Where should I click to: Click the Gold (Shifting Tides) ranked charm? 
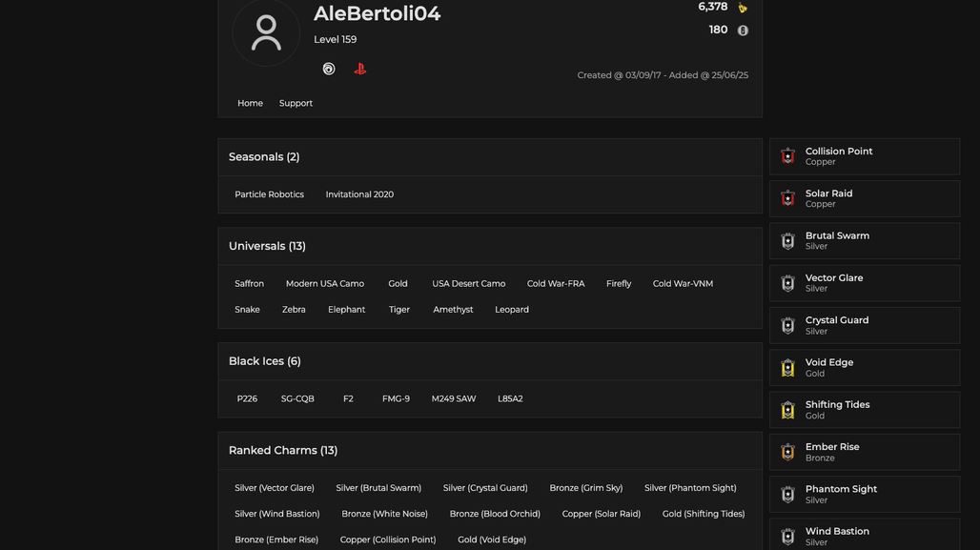click(x=704, y=514)
